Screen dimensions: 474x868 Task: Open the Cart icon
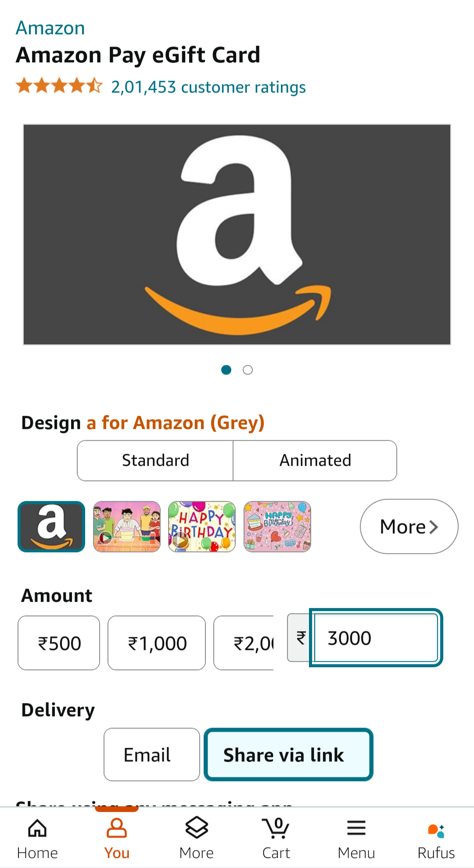276,828
